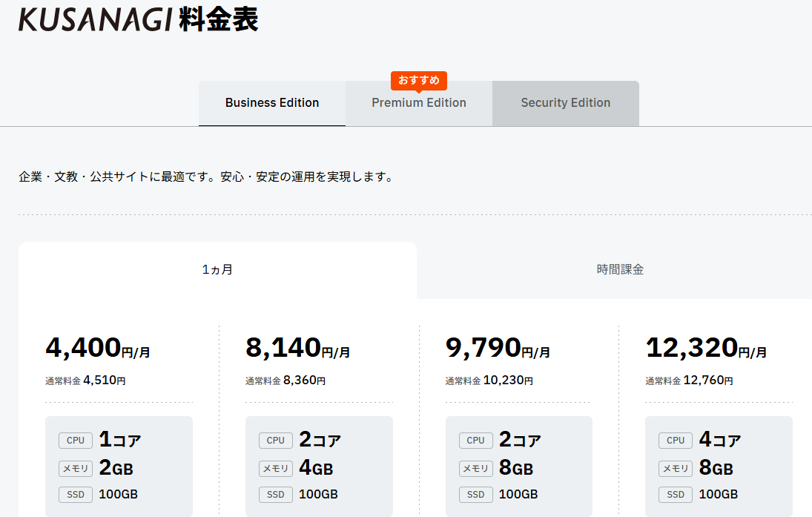Click the KUSANAGI 料金表 heading
The height and width of the screenshot is (517, 812).
(138, 20)
